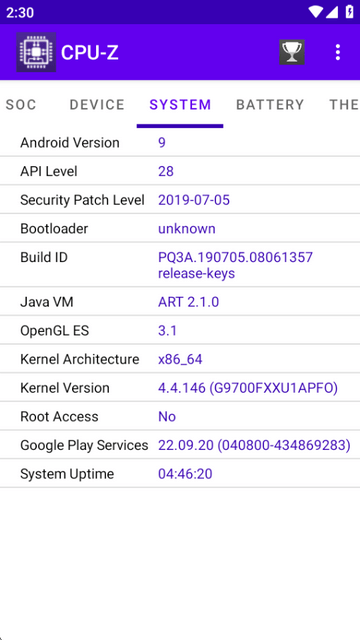This screenshot has width=360, height=640.
Task: Select the Kernel Architecture x86_64 entry
Action: pos(180,359)
